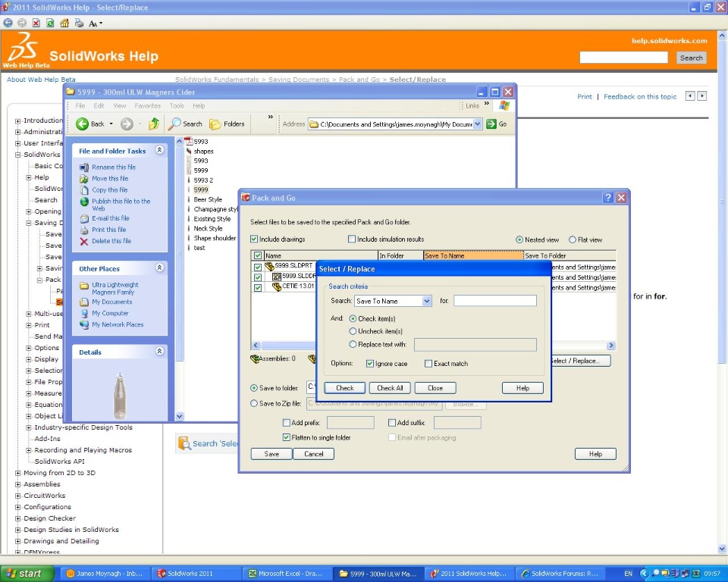Switch to Microsoft Excel in the taskbar
The height and width of the screenshot is (582, 728).
286,574
